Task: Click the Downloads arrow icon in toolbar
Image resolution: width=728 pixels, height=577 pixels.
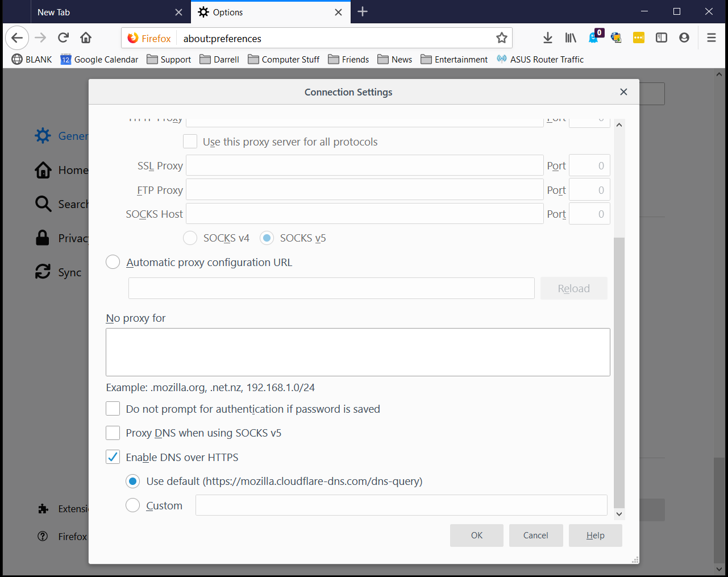Action: 547,38
